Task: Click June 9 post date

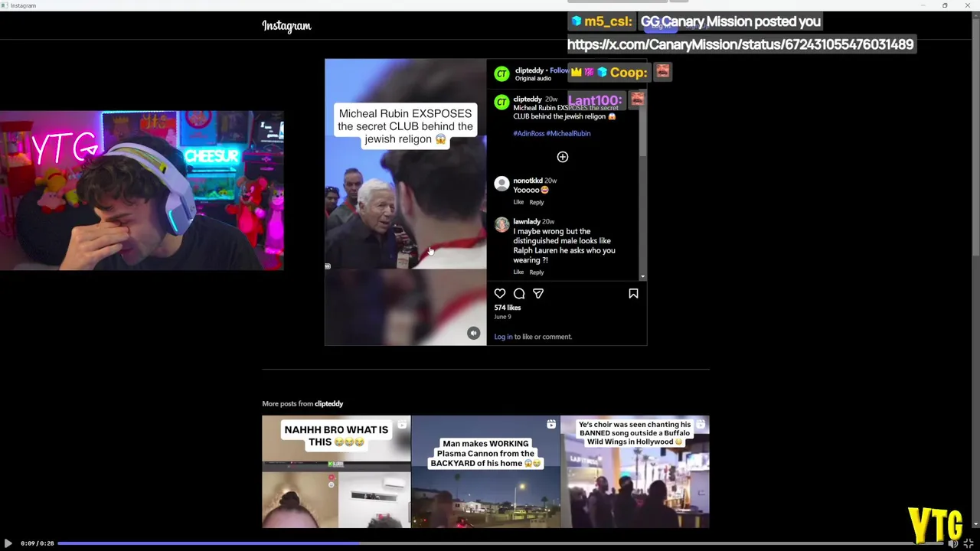Action: point(502,317)
